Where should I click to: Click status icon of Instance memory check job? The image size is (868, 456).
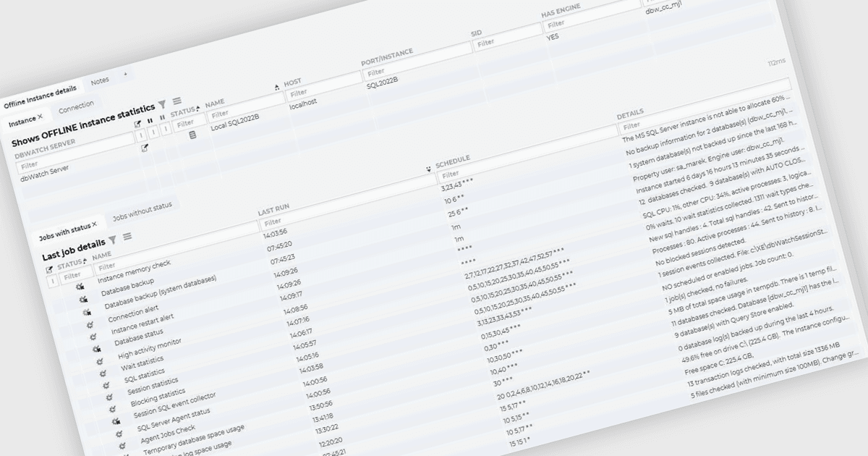click(x=80, y=287)
